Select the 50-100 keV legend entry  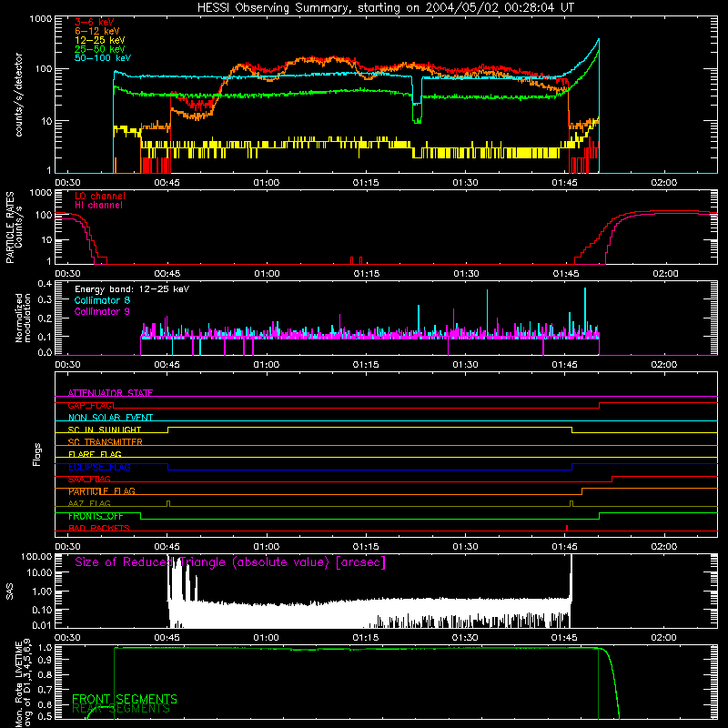click(x=103, y=58)
